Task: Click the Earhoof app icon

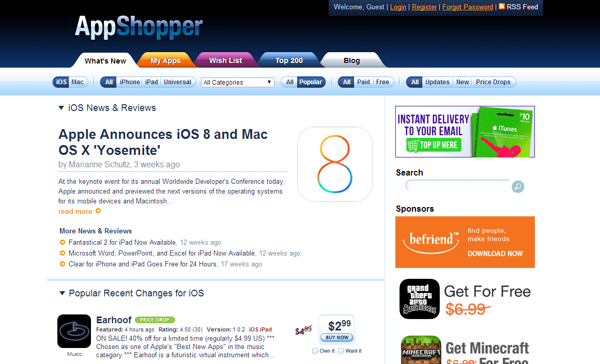Action: [x=74, y=331]
